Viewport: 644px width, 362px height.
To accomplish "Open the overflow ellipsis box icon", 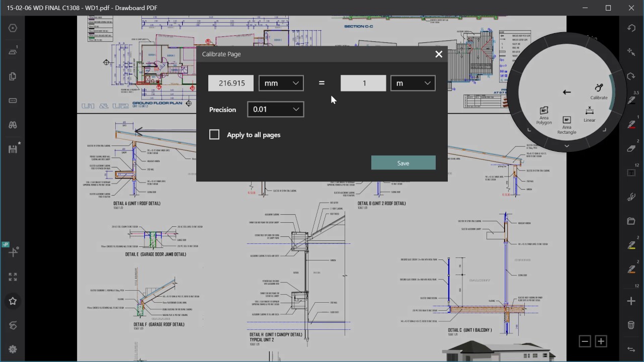I will 13,101.
